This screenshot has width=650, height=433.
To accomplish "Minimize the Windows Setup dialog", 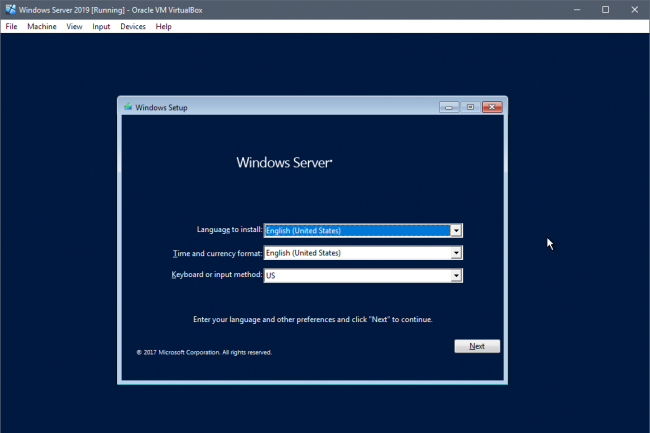I will click(449, 107).
